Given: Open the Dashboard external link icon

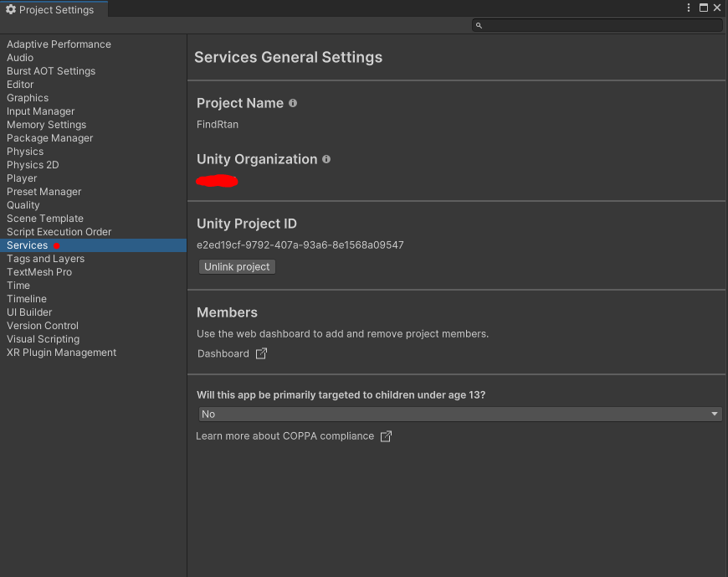Looking at the screenshot, I should [x=261, y=353].
